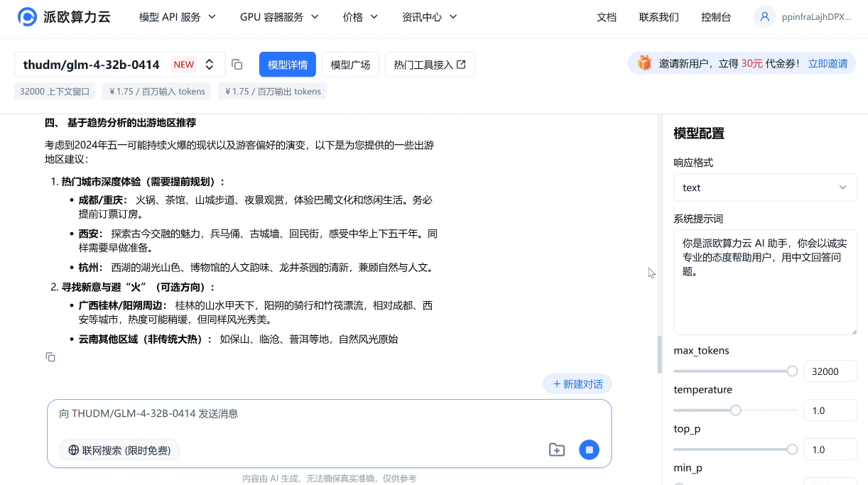868x485 pixels.
Task: Click the gift box icon in invite banner
Action: pyautogui.click(x=644, y=63)
